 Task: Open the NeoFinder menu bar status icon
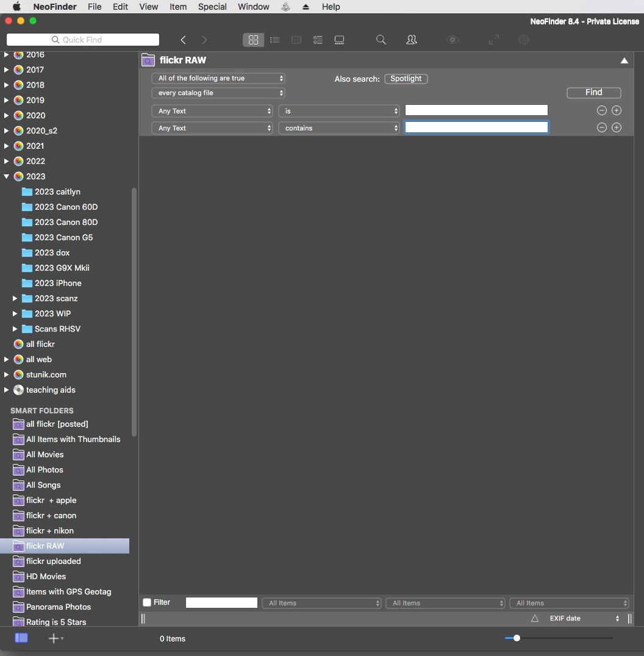[285, 7]
